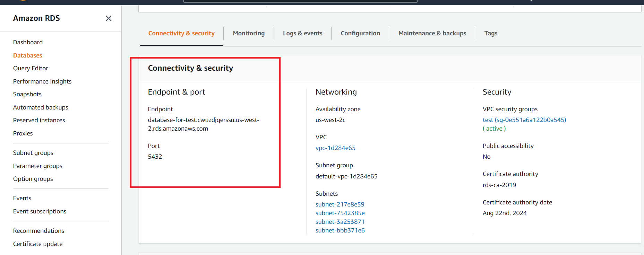Navigate to Query Editor
The height and width of the screenshot is (255, 644).
coord(31,68)
